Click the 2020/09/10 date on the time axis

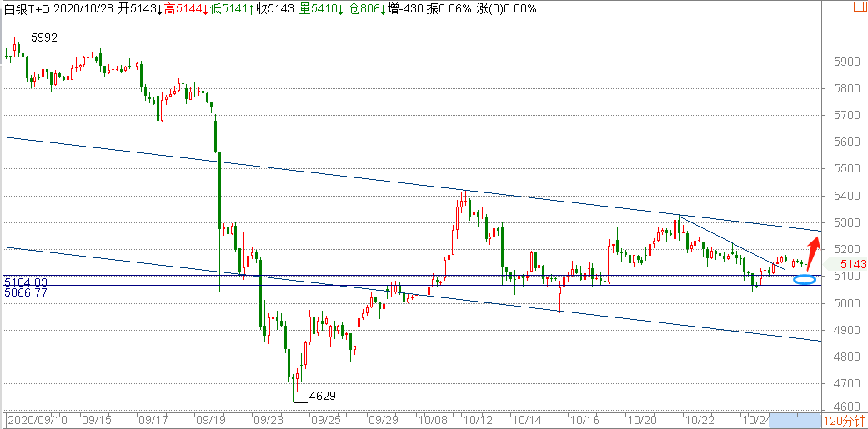pos(36,420)
